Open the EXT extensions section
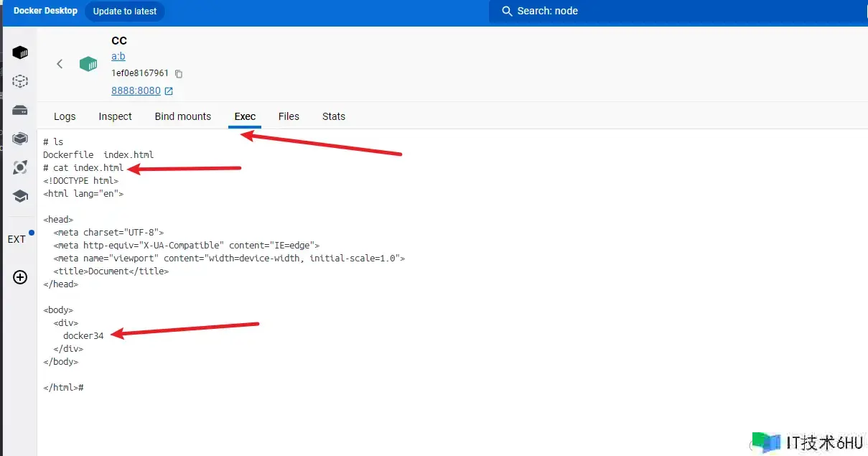 [x=17, y=239]
